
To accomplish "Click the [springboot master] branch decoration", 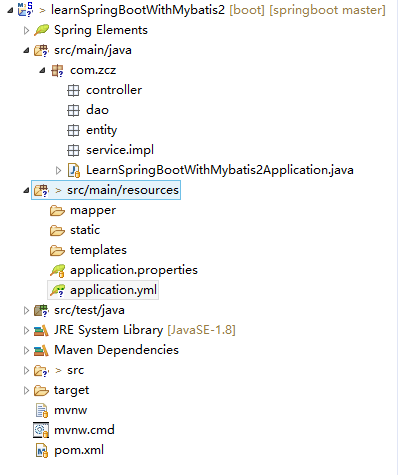I will click(327, 10).
